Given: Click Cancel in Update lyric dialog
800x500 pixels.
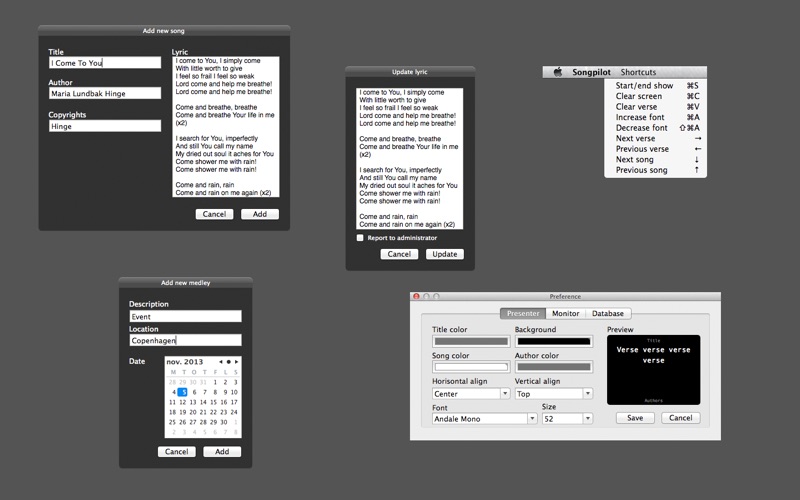Looking at the screenshot, I should tap(399, 254).
